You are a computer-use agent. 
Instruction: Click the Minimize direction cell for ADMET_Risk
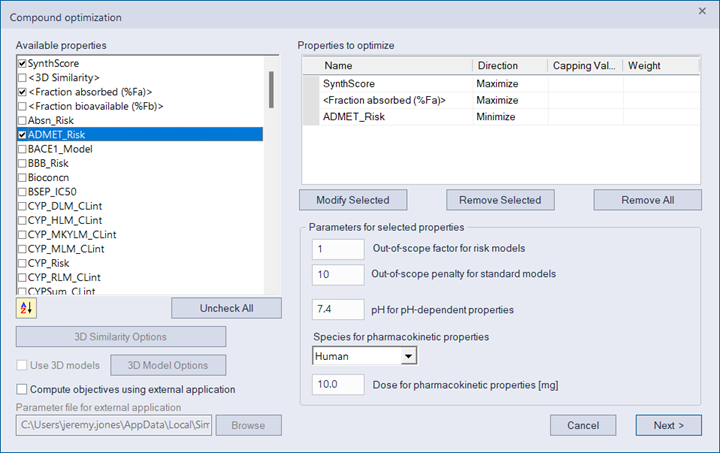(510, 117)
